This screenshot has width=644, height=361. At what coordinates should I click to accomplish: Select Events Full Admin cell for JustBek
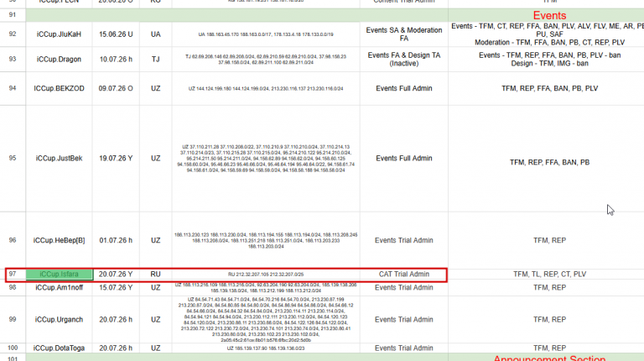point(404,159)
